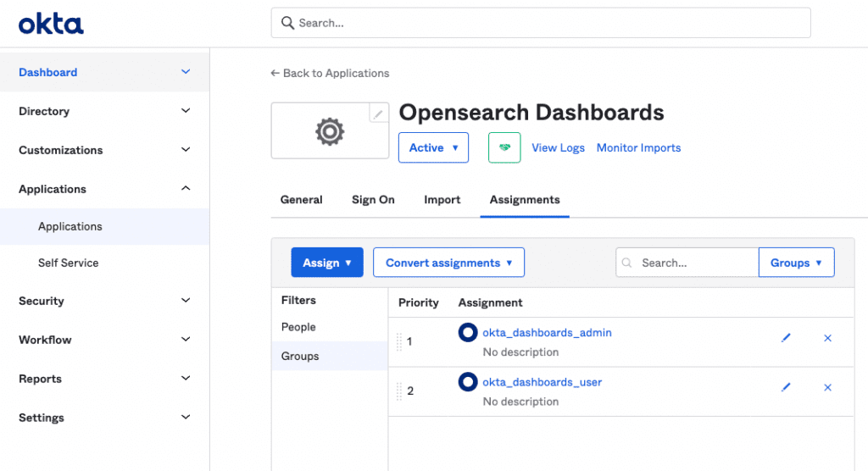Switch to the General tab
The width and height of the screenshot is (868, 471).
(x=301, y=200)
